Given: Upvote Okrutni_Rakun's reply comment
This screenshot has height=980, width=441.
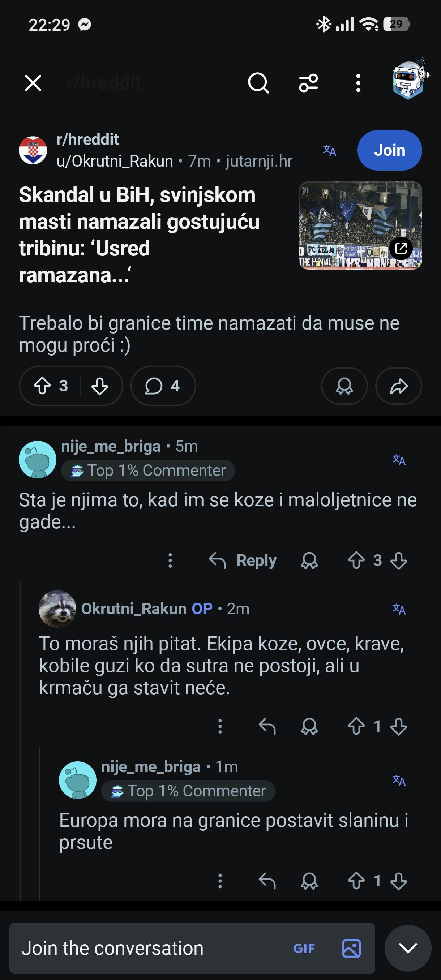Looking at the screenshot, I should pyautogui.click(x=356, y=726).
